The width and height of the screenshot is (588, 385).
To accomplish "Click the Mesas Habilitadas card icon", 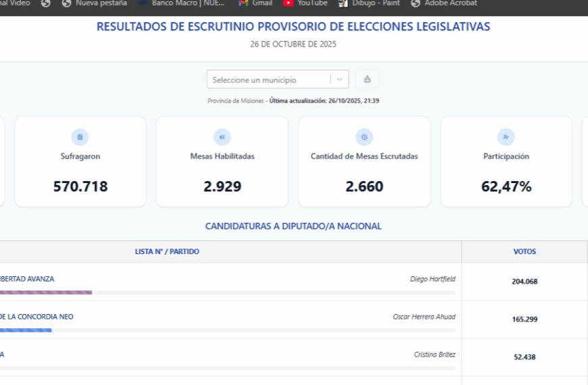I will [x=222, y=137].
